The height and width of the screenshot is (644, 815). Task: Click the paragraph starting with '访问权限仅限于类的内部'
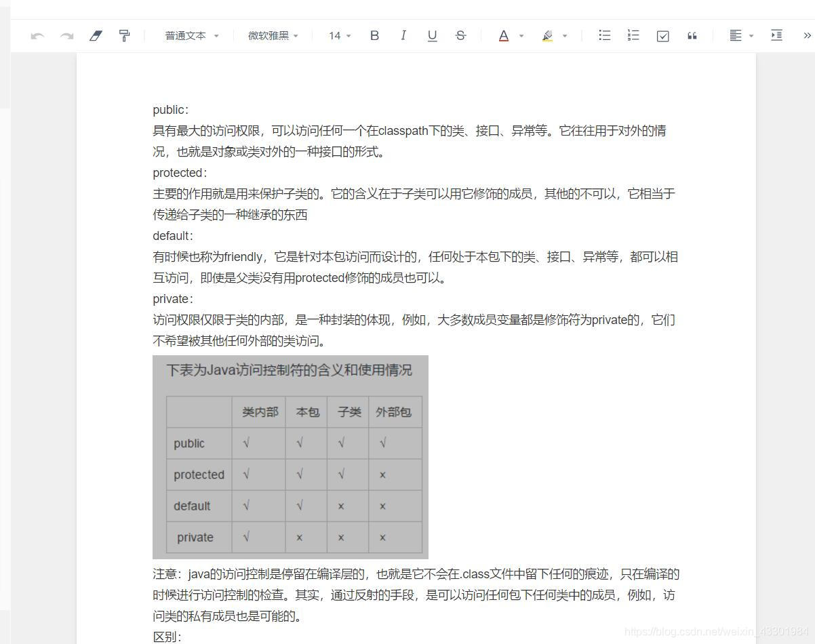[414, 330]
